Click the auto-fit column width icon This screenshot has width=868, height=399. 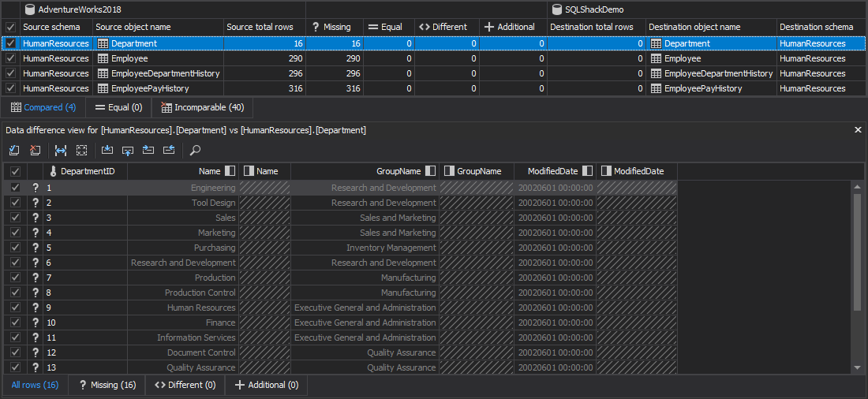point(61,150)
